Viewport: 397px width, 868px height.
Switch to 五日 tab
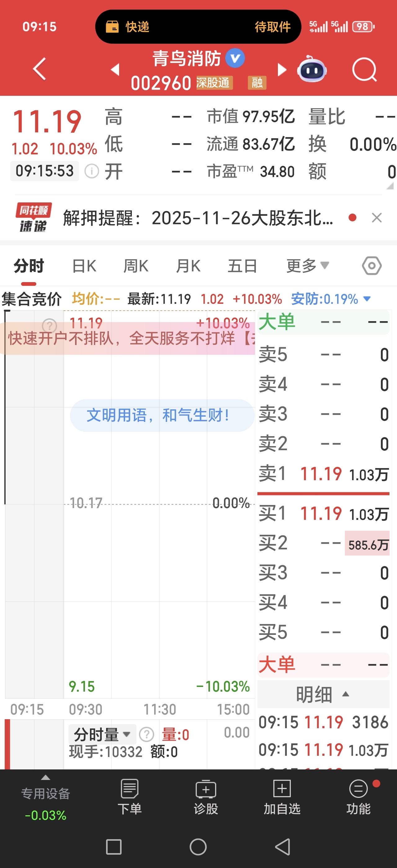242,266
